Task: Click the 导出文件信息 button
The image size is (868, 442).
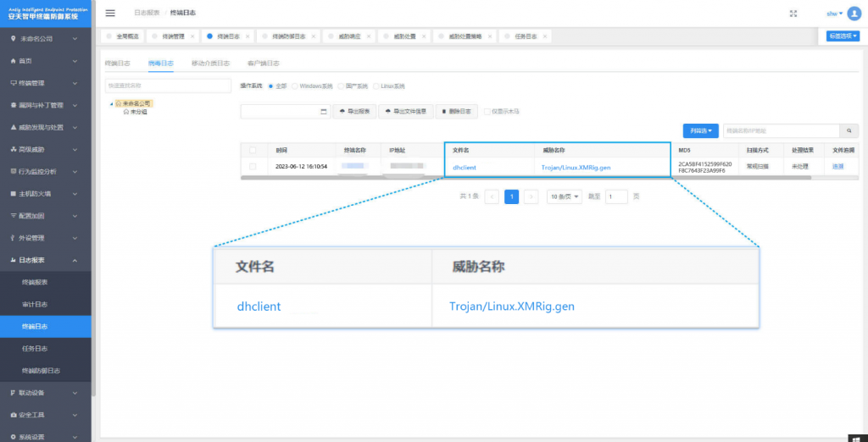Action: pyautogui.click(x=406, y=111)
